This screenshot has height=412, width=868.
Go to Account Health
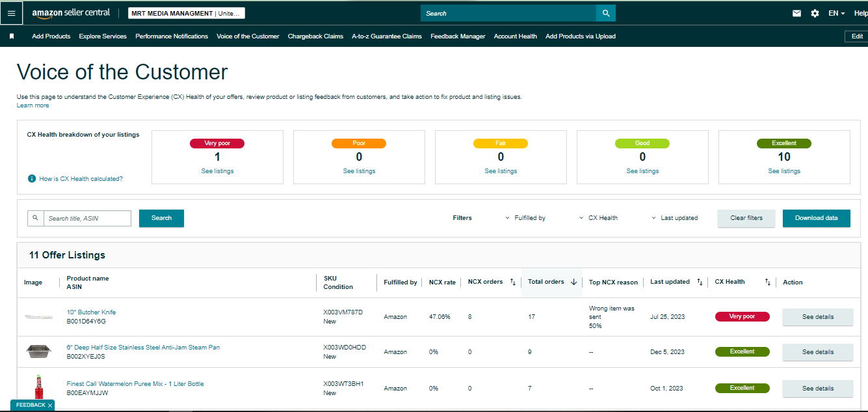[x=516, y=36]
